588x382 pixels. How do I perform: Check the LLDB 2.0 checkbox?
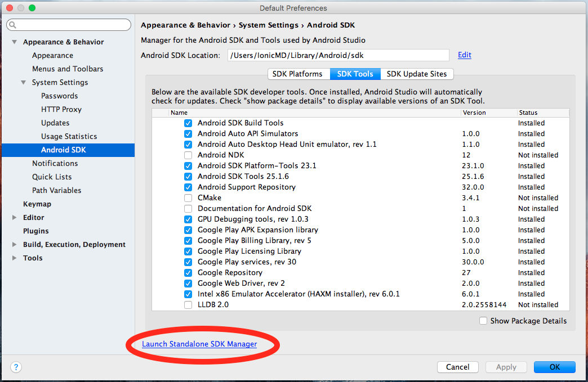188,304
